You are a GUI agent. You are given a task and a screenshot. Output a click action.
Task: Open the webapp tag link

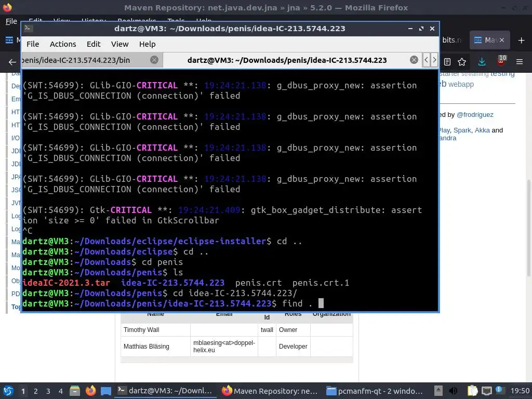pos(461,84)
